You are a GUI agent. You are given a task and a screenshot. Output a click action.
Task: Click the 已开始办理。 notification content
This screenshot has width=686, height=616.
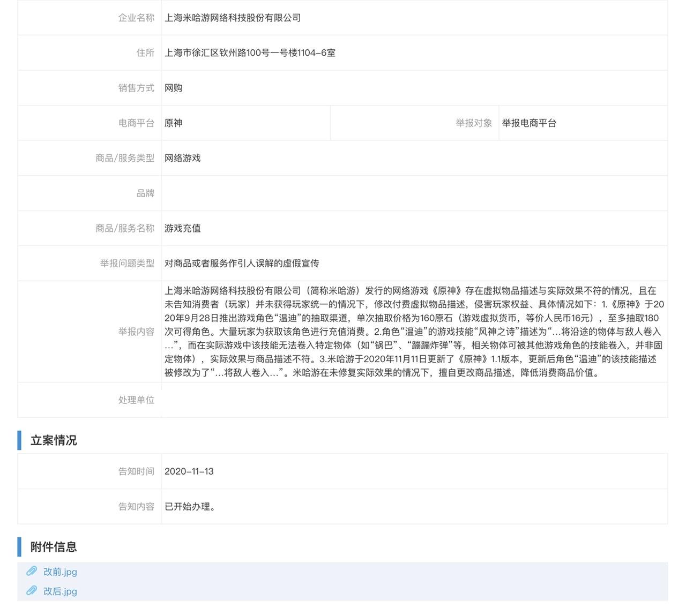coord(190,506)
